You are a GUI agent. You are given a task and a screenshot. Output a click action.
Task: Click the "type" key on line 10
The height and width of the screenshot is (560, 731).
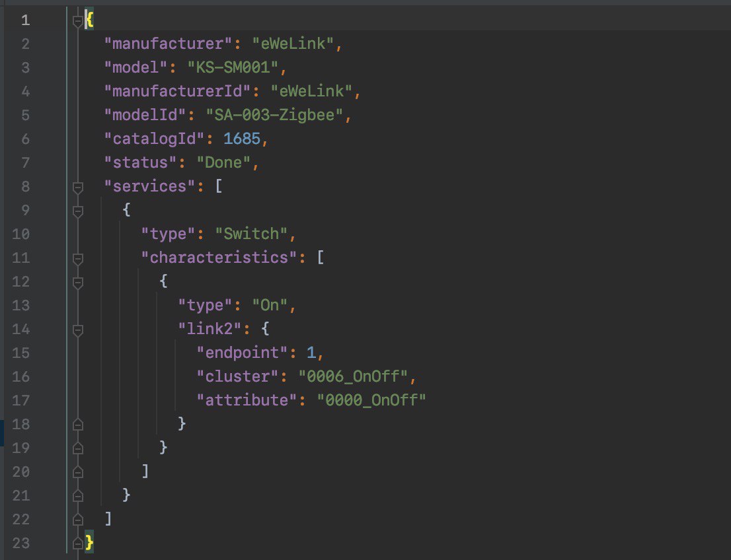tap(168, 233)
